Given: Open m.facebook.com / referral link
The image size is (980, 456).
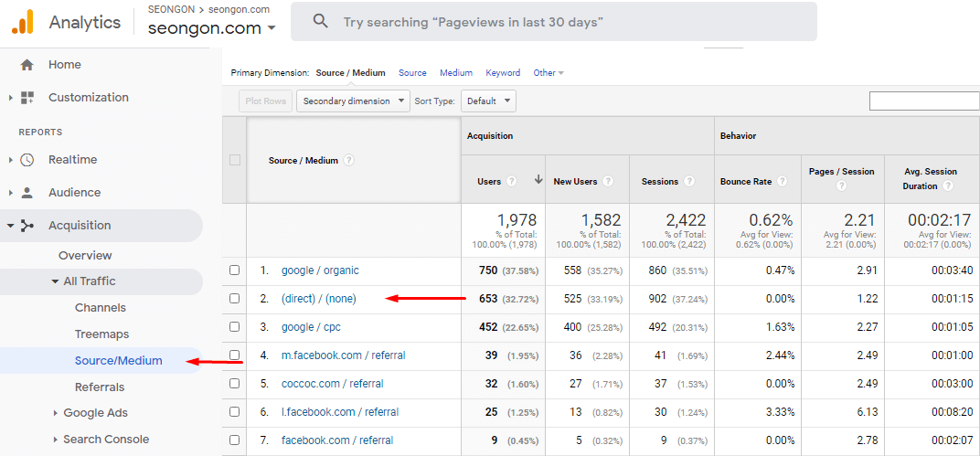Looking at the screenshot, I should (343, 355).
